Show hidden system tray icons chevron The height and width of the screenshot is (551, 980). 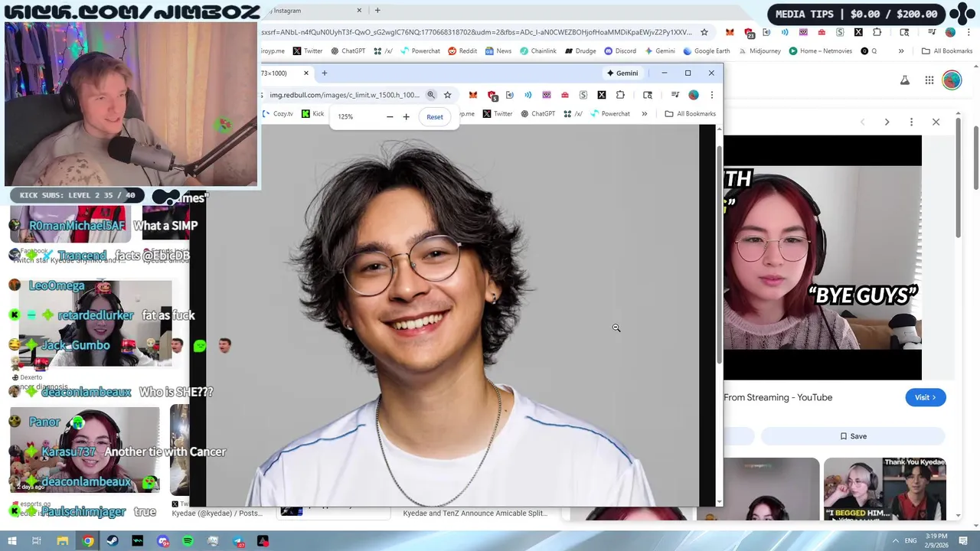click(x=895, y=540)
